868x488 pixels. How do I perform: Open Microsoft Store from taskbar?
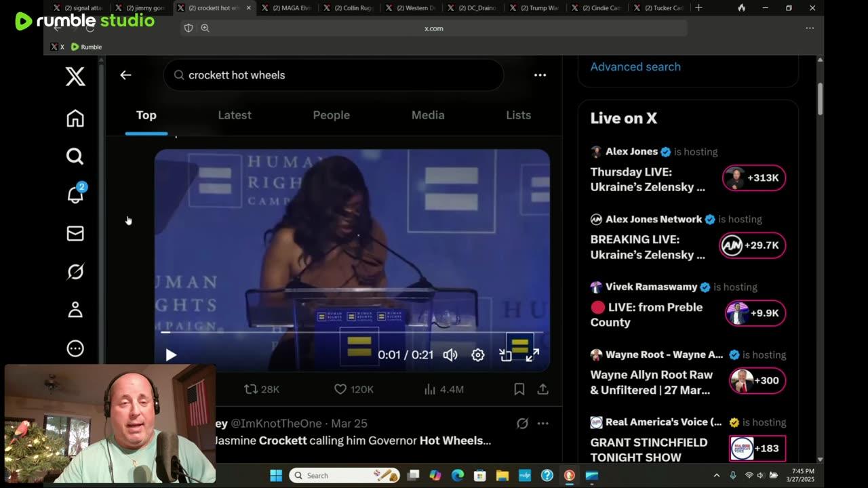[479, 476]
